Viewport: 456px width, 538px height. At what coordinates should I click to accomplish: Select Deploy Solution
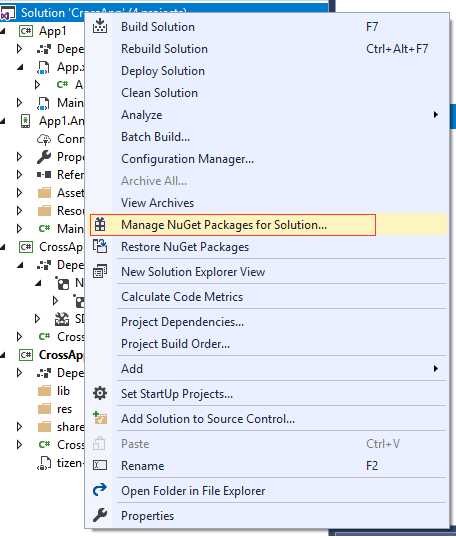click(163, 71)
